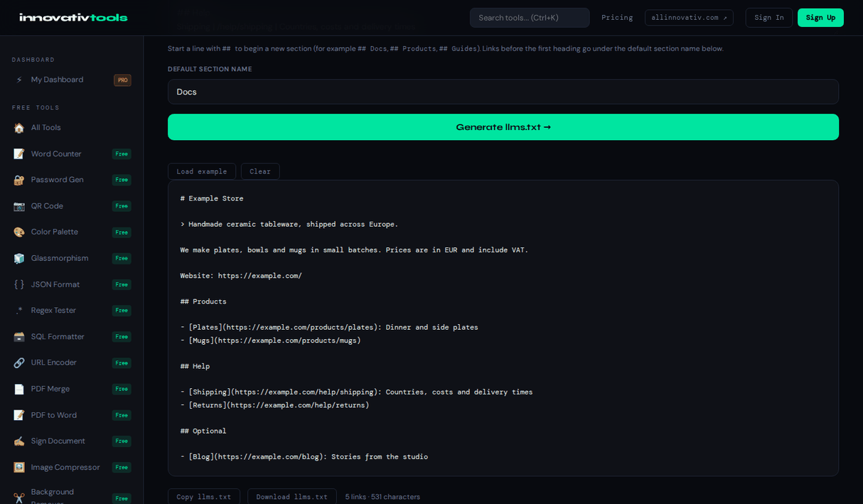863x504 pixels.
Task: Click the Color Palette icon
Action: click(19, 232)
